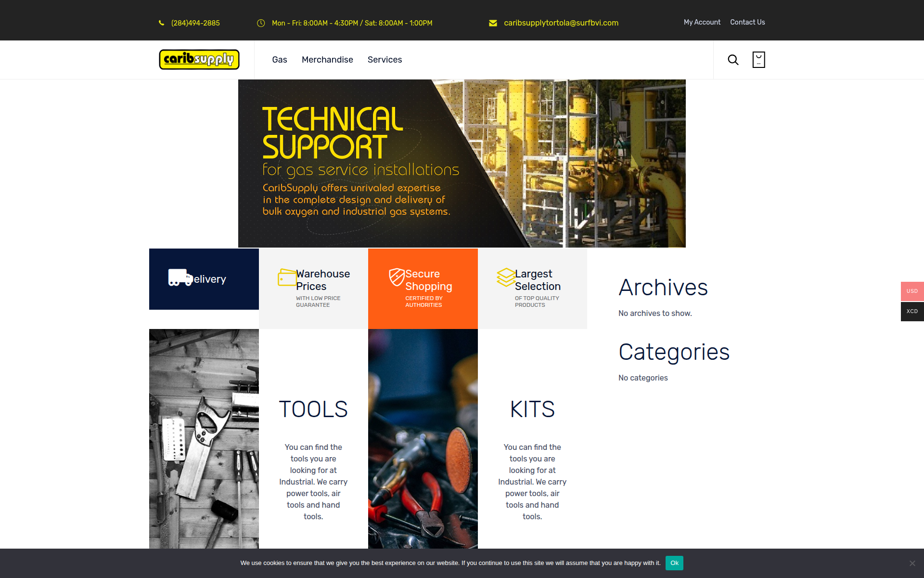
Task: Click the delivery truck icon
Action: 180,277
